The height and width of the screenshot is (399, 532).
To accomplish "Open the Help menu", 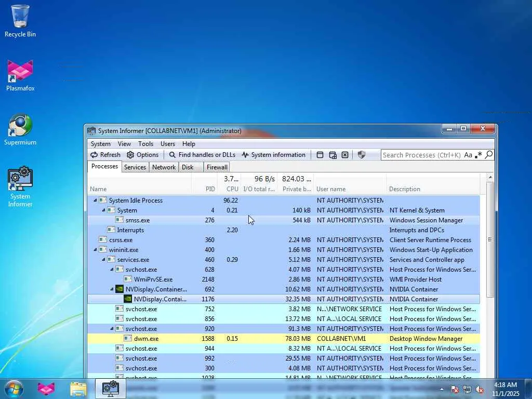I will click(x=189, y=144).
